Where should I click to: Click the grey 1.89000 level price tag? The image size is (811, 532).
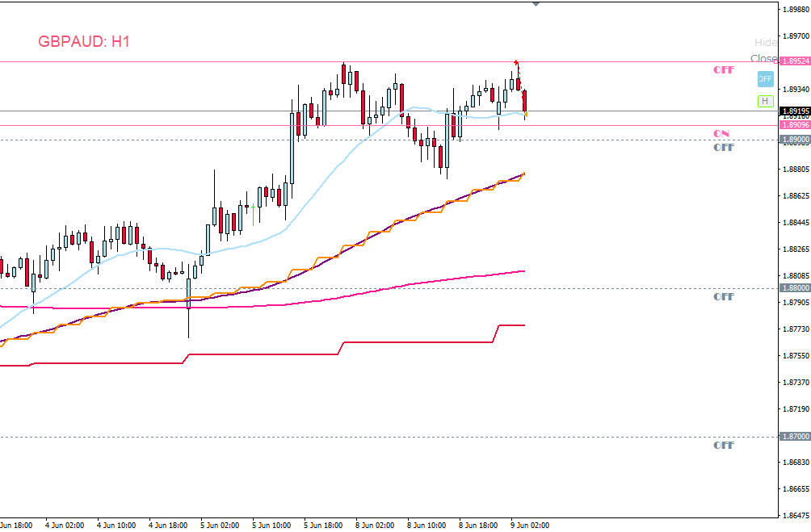[x=795, y=140]
